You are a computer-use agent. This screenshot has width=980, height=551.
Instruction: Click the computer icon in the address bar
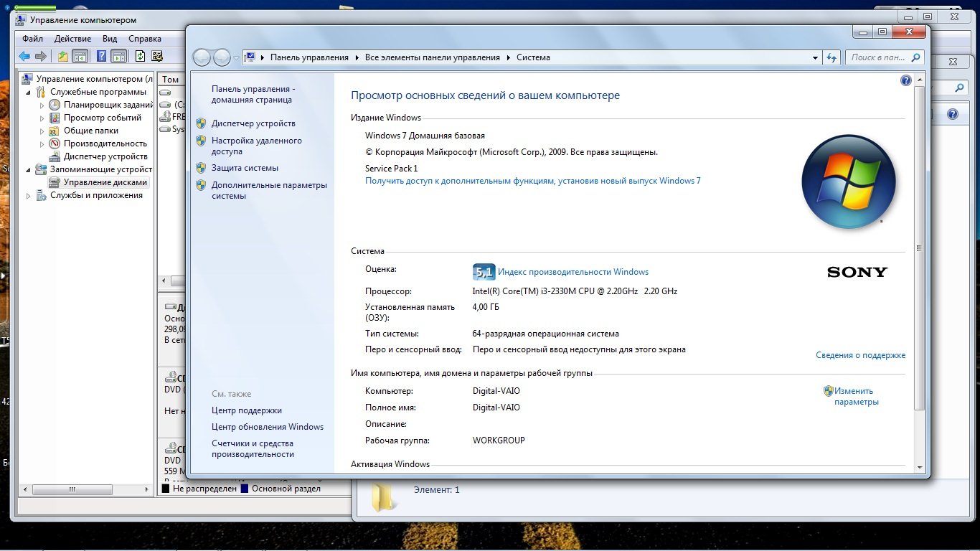[250, 57]
